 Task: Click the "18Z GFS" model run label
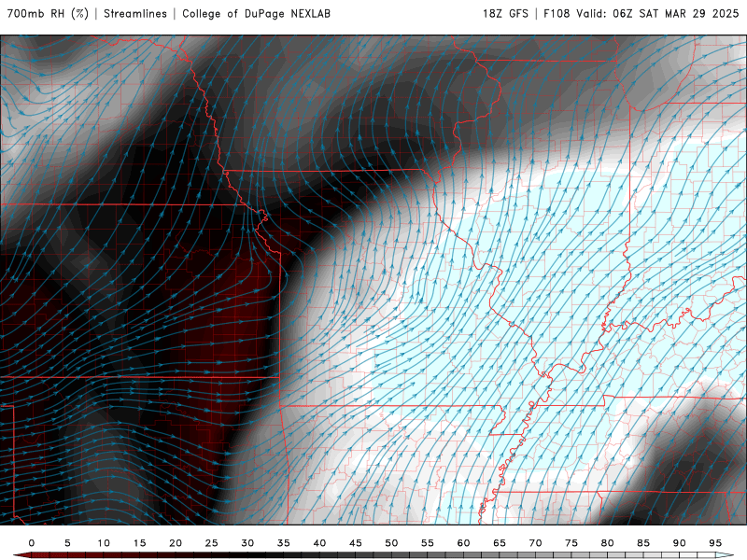[x=505, y=14]
